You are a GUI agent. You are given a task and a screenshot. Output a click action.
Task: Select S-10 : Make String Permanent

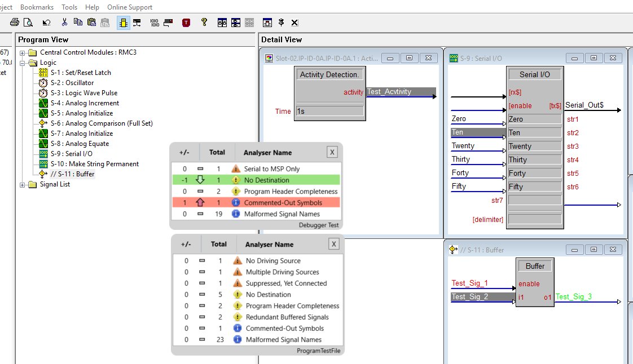(x=94, y=163)
